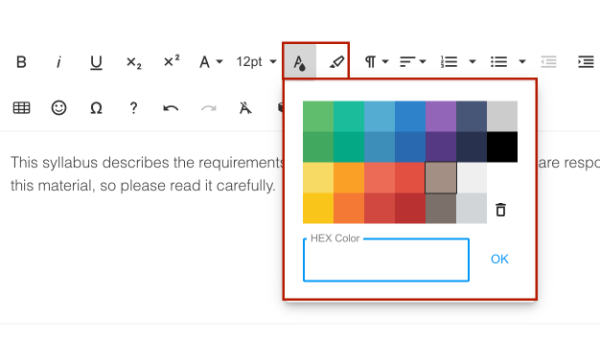The image size is (600, 361).
Task: Click the increase indent icon
Action: point(586,62)
